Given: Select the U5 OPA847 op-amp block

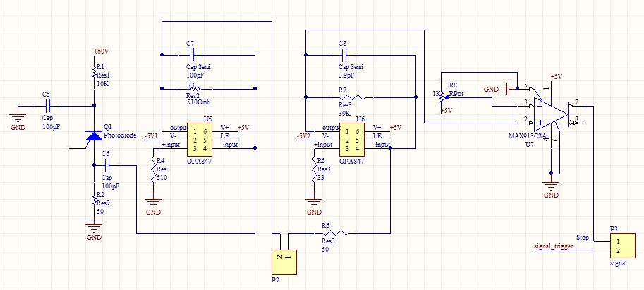Looking at the screenshot, I should point(200,139).
